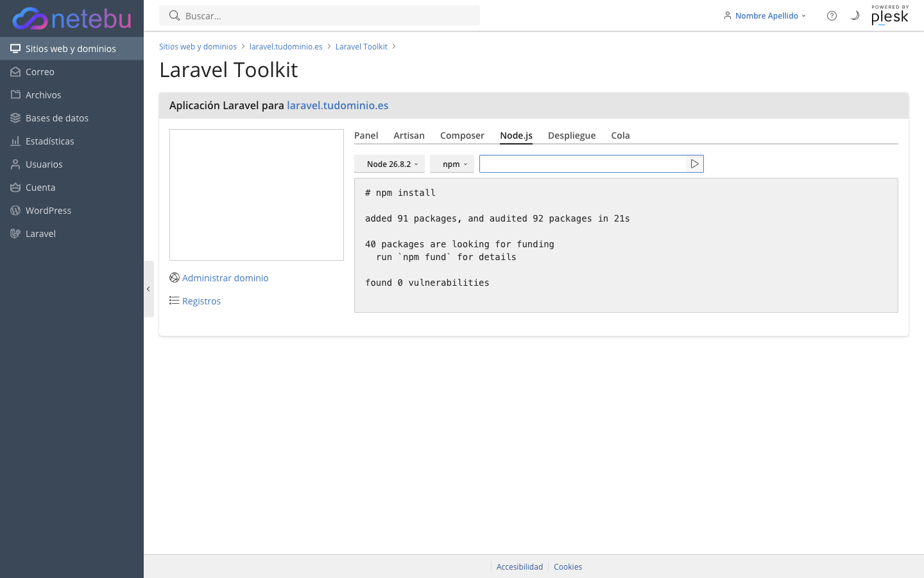Image resolution: width=924 pixels, height=578 pixels.
Task: Run the command with play icon
Action: 694,164
